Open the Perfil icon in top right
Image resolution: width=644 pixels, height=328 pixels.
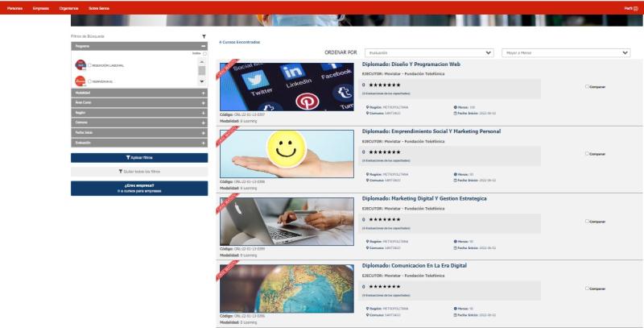[x=630, y=7]
